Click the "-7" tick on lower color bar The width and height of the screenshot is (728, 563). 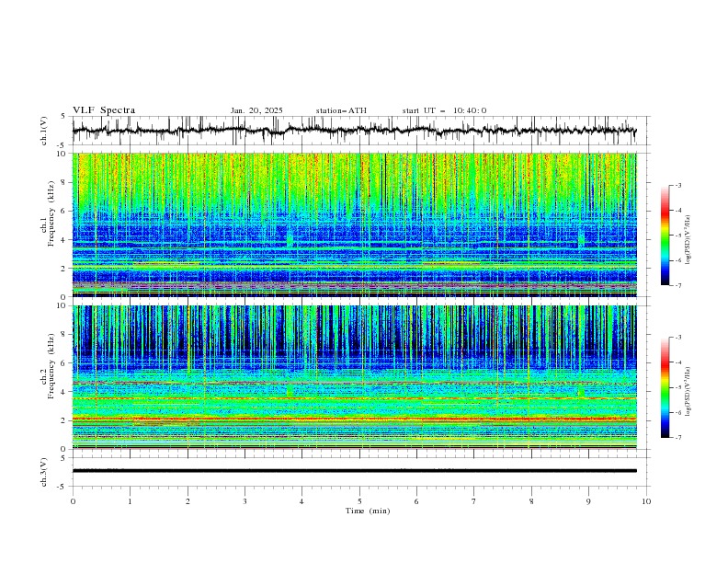[x=678, y=438]
